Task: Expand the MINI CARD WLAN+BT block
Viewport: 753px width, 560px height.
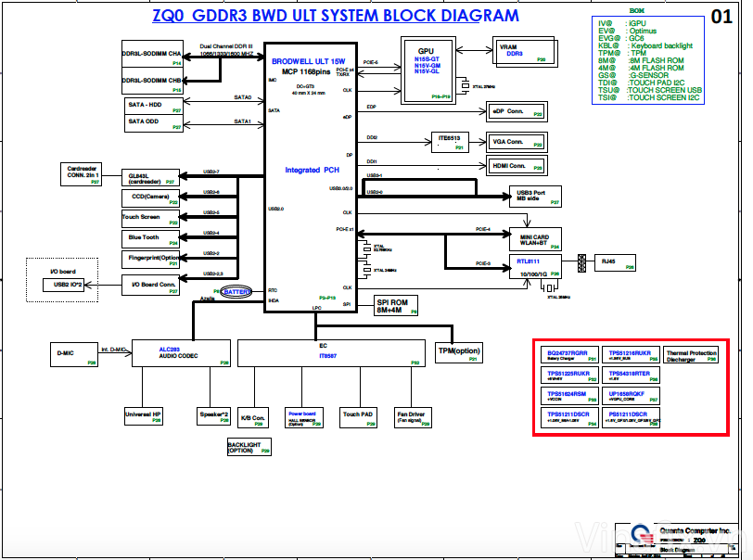Action: click(534, 239)
